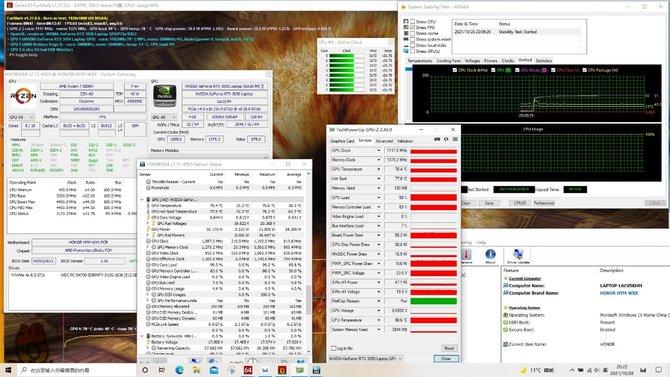The width and height of the screenshot is (670, 377).
Task: Open the Mail app from taskbar
Action: pyautogui.click(x=214, y=370)
